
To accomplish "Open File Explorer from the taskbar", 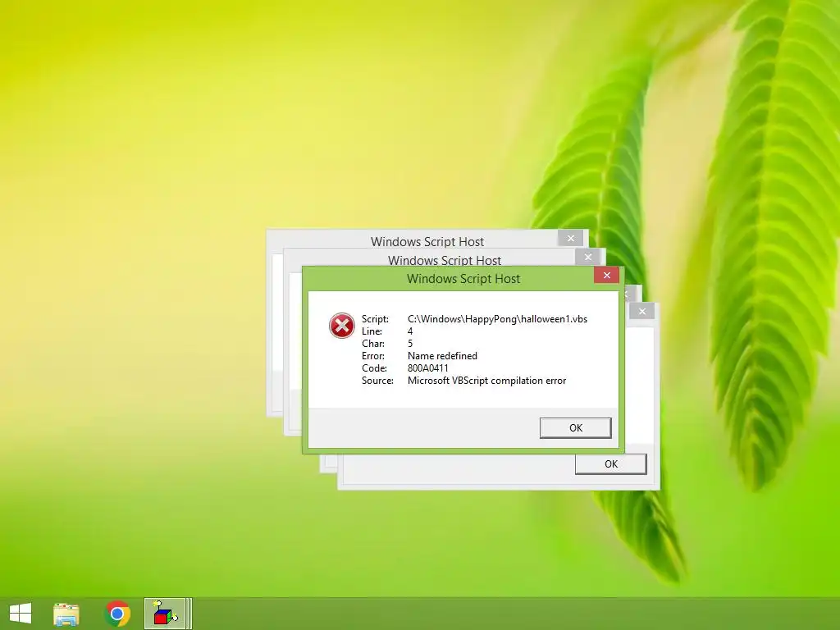I will point(66,614).
